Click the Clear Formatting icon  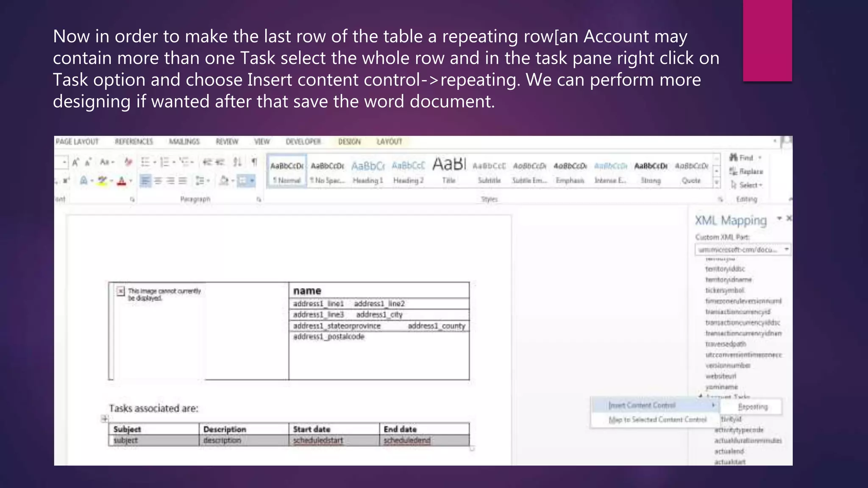tap(128, 162)
